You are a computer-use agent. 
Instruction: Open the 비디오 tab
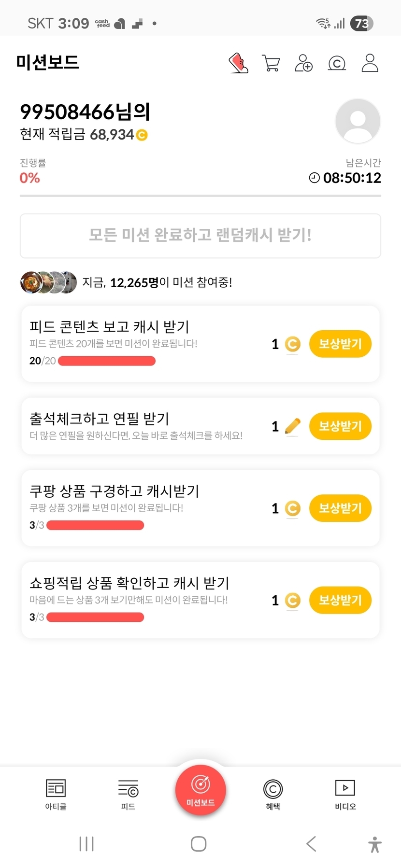[345, 794]
